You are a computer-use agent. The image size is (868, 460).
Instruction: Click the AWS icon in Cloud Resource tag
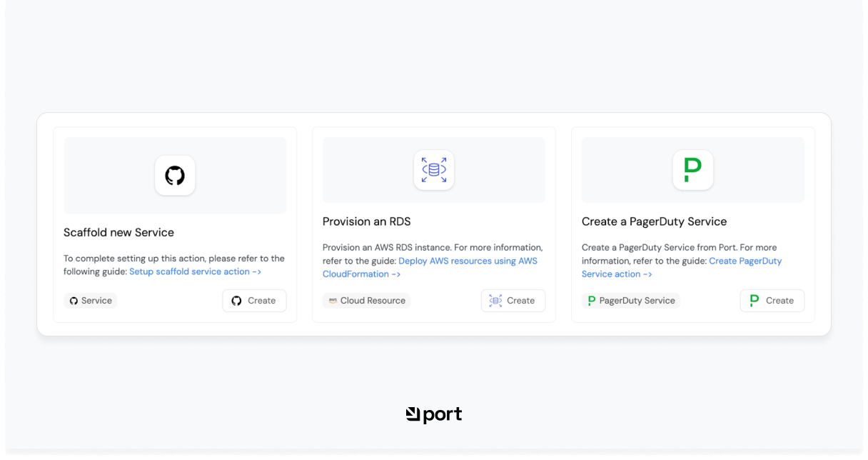(x=333, y=301)
